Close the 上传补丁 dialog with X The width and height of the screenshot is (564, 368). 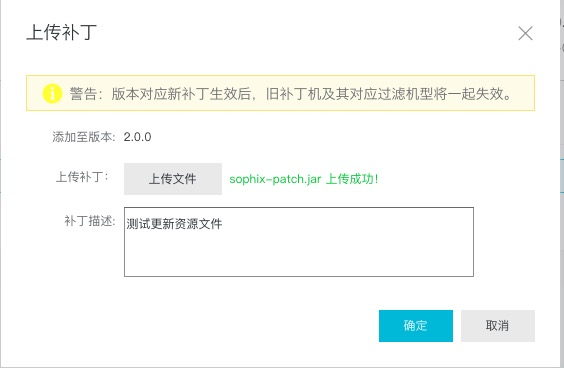point(525,33)
